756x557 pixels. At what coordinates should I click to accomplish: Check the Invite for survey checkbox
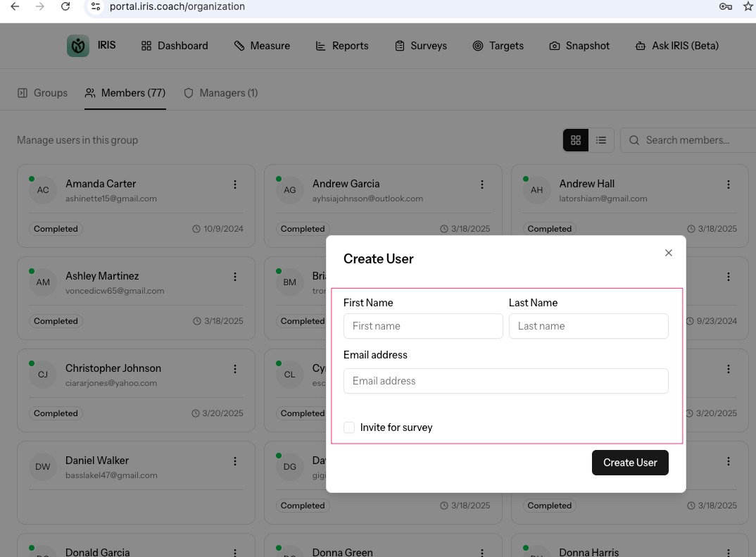349,427
